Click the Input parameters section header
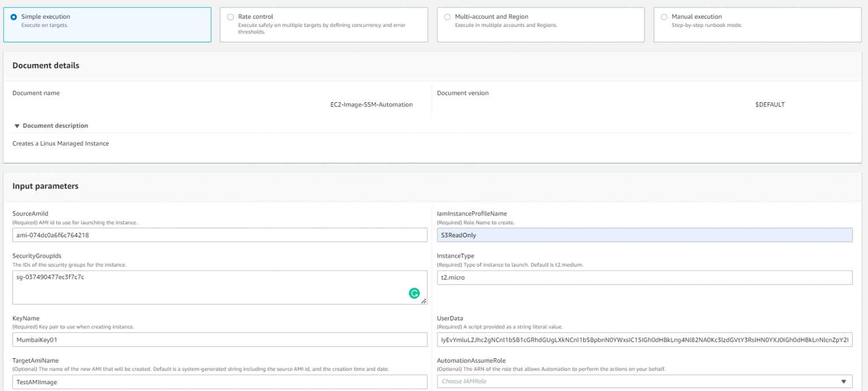The height and width of the screenshot is (391, 868). pos(45,186)
